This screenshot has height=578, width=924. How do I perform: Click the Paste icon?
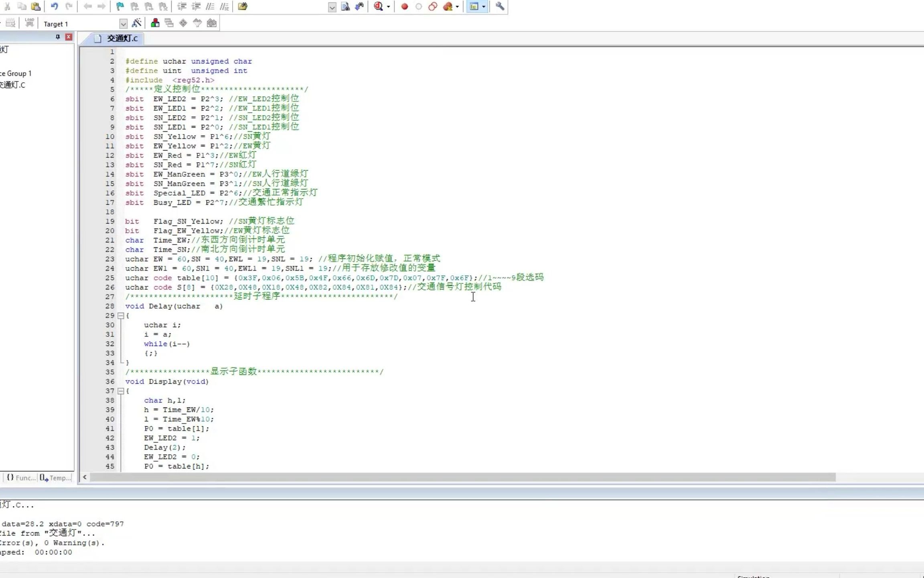(36, 6)
